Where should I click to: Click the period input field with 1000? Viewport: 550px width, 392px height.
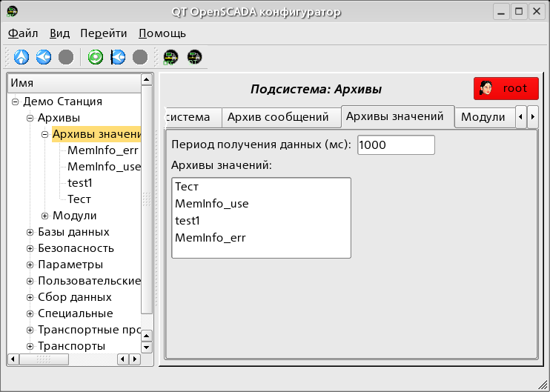click(x=395, y=145)
